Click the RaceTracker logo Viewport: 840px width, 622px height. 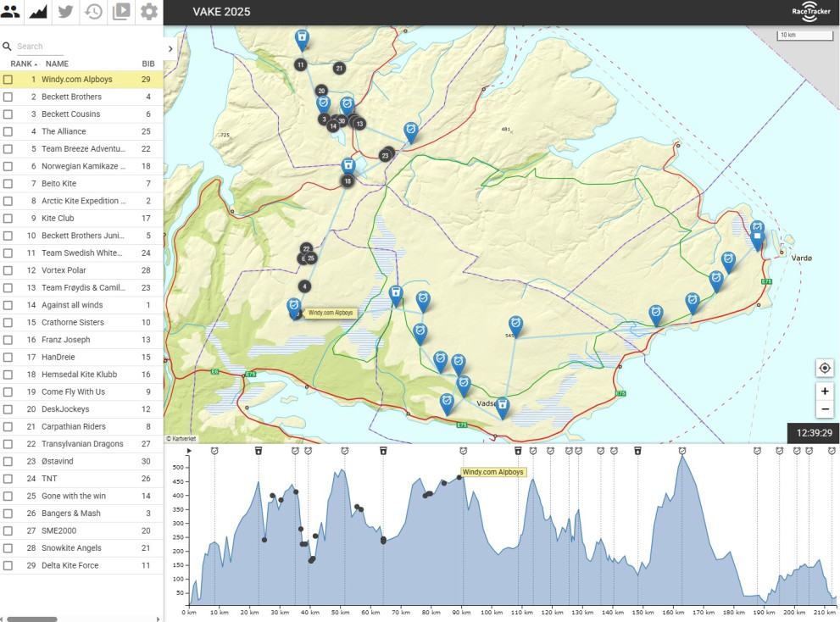pyautogui.click(x=810, y=12)
